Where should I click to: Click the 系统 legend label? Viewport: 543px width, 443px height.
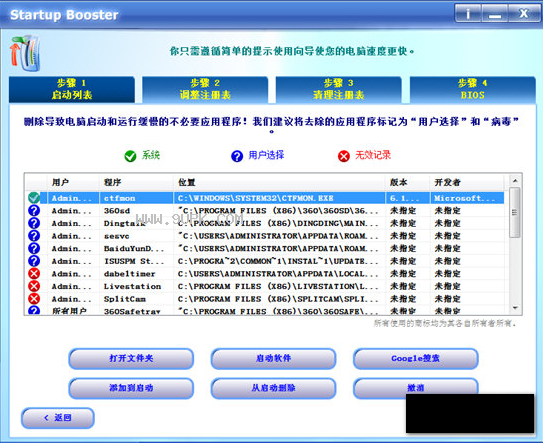pyautogui.click(x=151, y=155)
